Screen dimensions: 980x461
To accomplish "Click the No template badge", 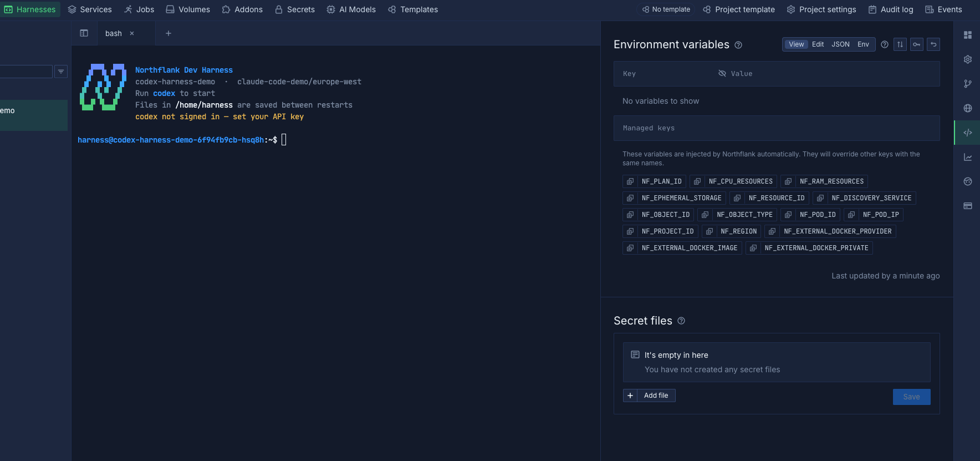I will 666,9.
